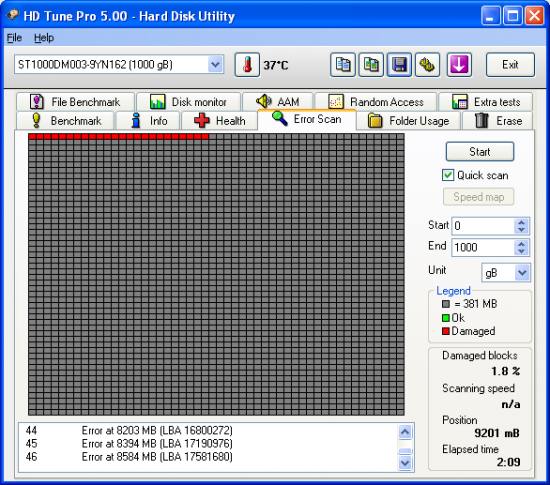Expand the ST1000DM003 drive selection dropdown
The image size is (550, 485).
pos(215,65)
